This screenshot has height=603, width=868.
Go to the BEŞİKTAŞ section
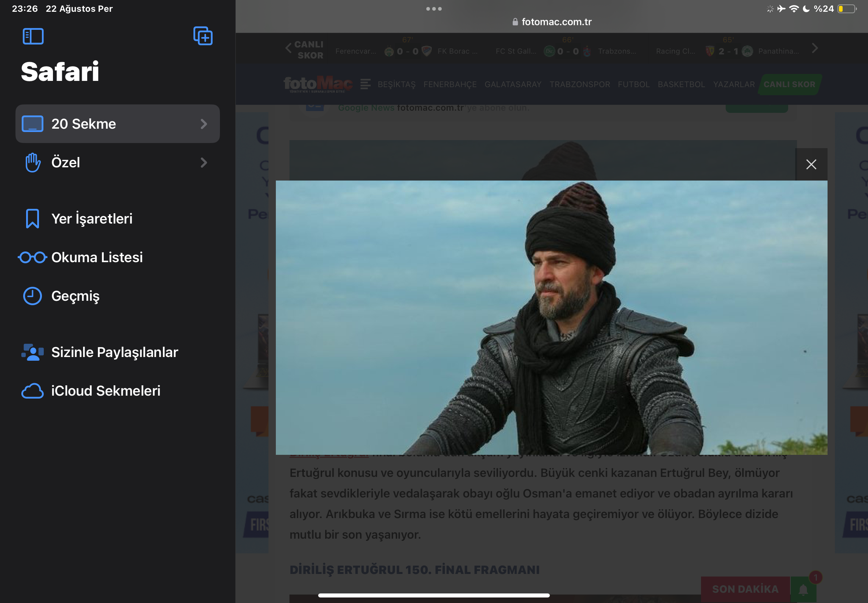click(396, 84)
